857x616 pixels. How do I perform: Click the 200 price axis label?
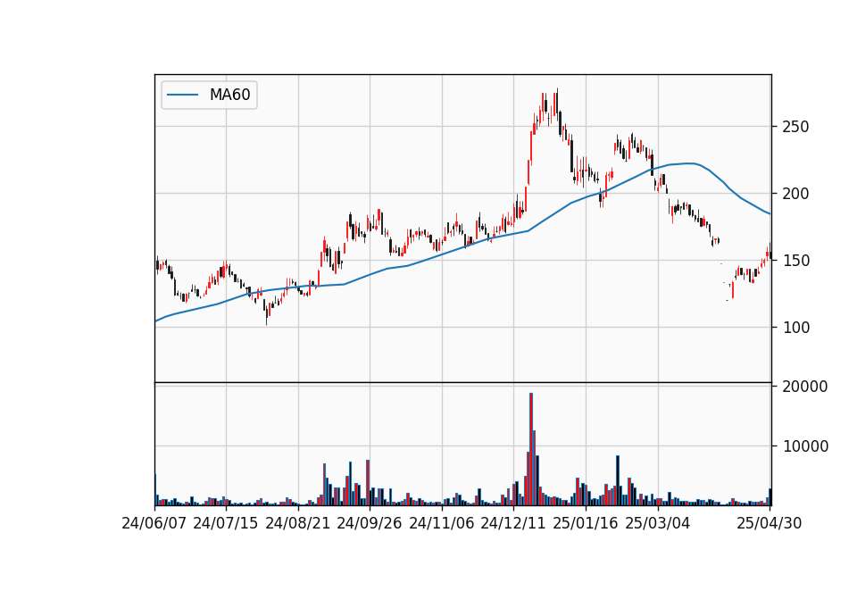[795, 194]
